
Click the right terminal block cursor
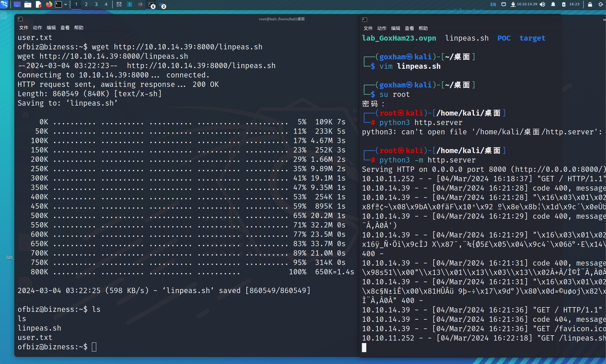pos(364,347)
